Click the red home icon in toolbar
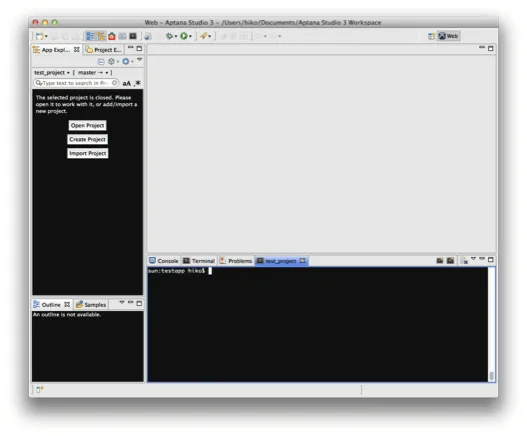 tap(112, 36)
